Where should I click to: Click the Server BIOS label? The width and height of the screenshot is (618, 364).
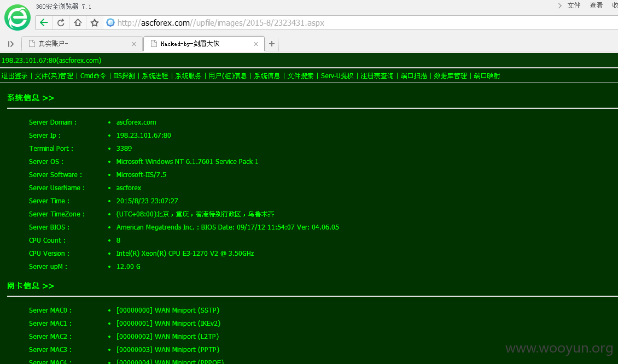click(x=49, y=227)
